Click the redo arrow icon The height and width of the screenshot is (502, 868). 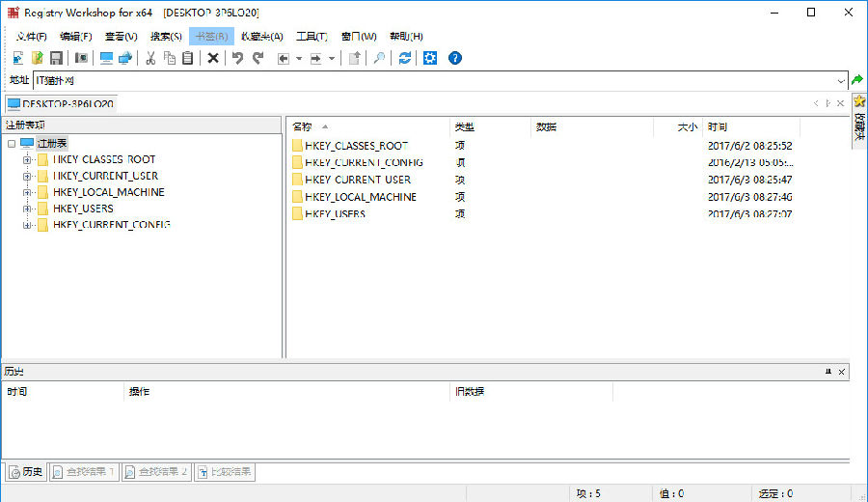click(x=258, y=58)
